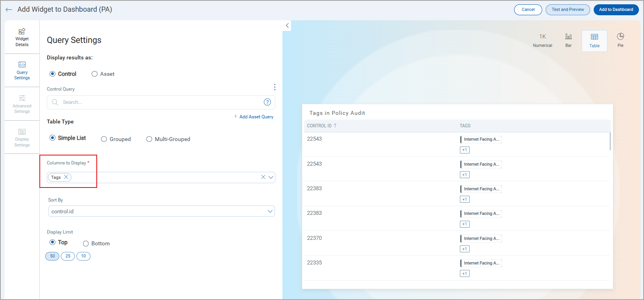Expand +1 tags in 22335 row

click(x=465, y=273)
